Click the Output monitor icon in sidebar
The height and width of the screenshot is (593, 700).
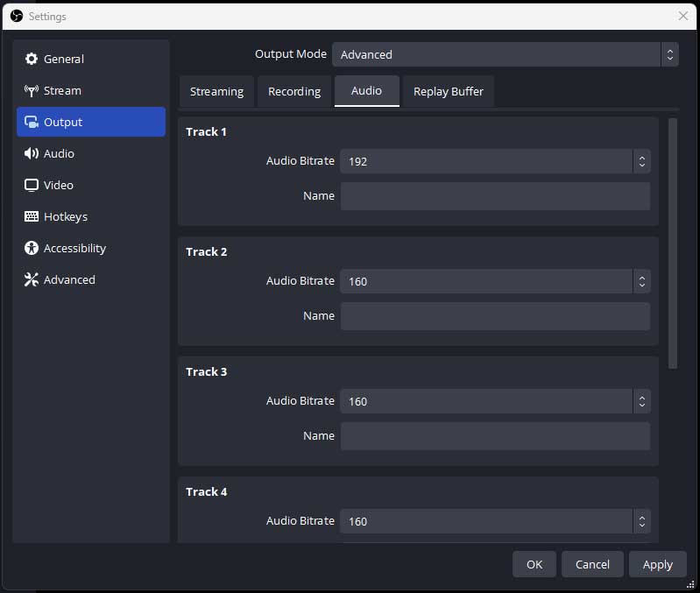tap(32, 122)
